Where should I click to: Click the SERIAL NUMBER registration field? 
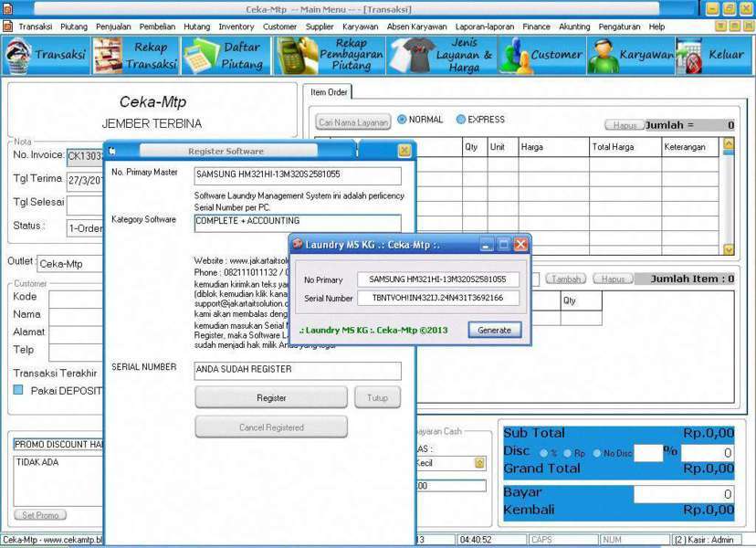[x=298, y=371]
